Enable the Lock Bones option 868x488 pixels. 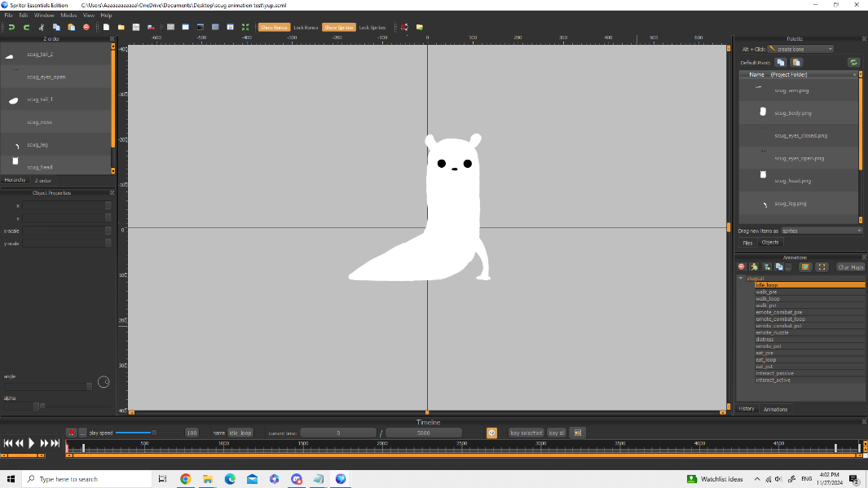pos(305,27)
